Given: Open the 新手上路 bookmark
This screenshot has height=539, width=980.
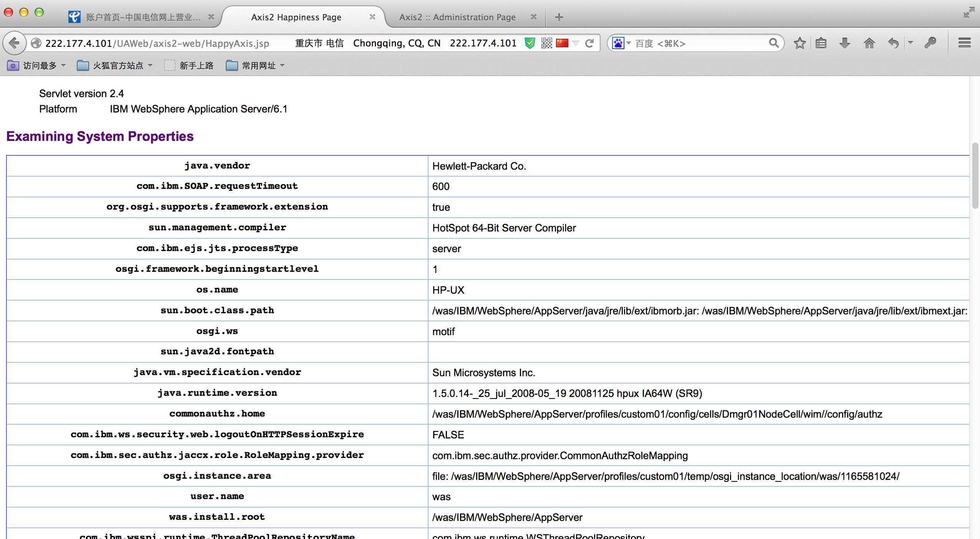Looking at the screenshot, I should pos(189,66).
